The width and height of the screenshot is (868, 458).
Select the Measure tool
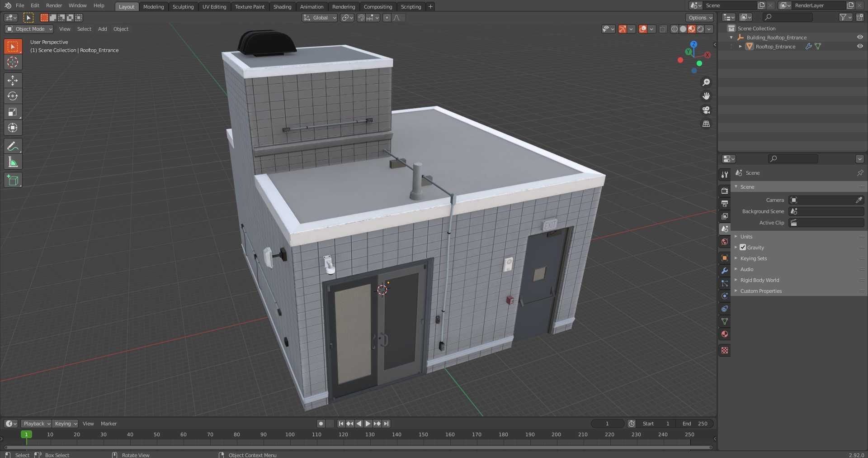13,162
